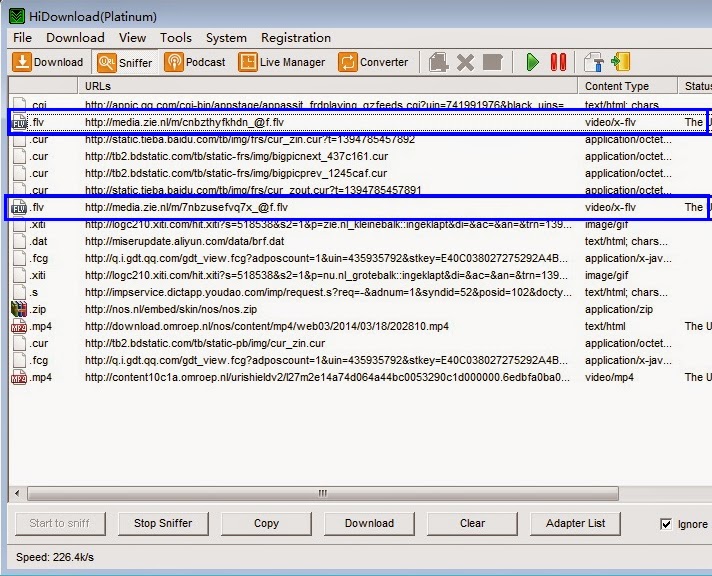
Task: Switch to the Sniffer tab
Action: click(126, 62)
